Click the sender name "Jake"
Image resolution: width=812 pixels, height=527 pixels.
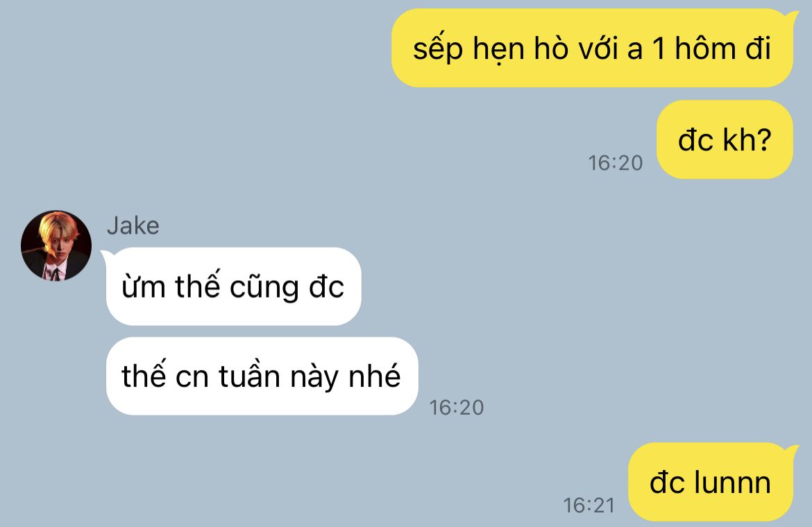click(x=133, y=226)
